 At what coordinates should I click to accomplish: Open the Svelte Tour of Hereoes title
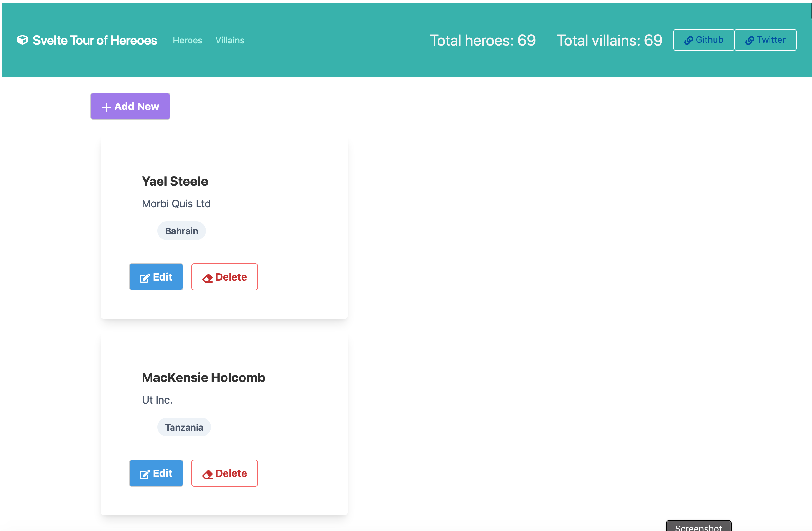(x=95, y=40)
